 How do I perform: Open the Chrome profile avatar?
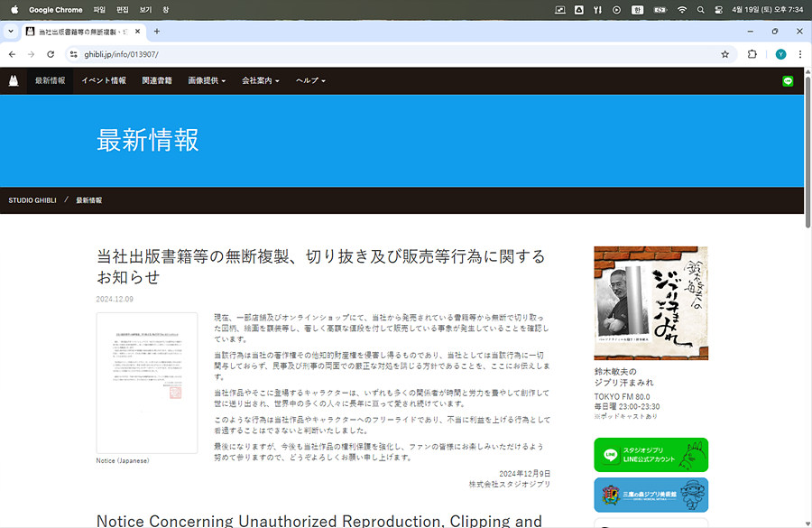(x=780, y=54)
